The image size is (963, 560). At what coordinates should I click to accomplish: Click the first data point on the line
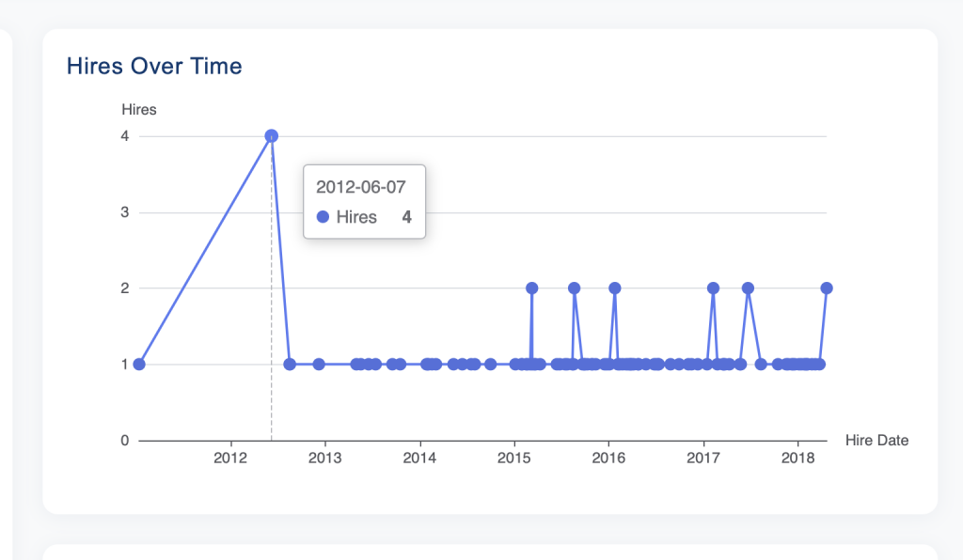pos(139,363)
